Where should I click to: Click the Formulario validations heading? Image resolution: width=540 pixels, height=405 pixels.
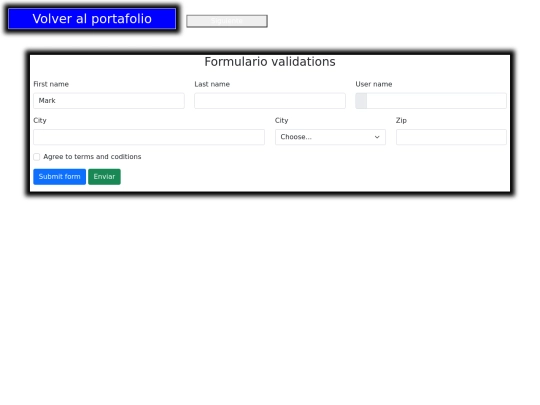[270, 62]
